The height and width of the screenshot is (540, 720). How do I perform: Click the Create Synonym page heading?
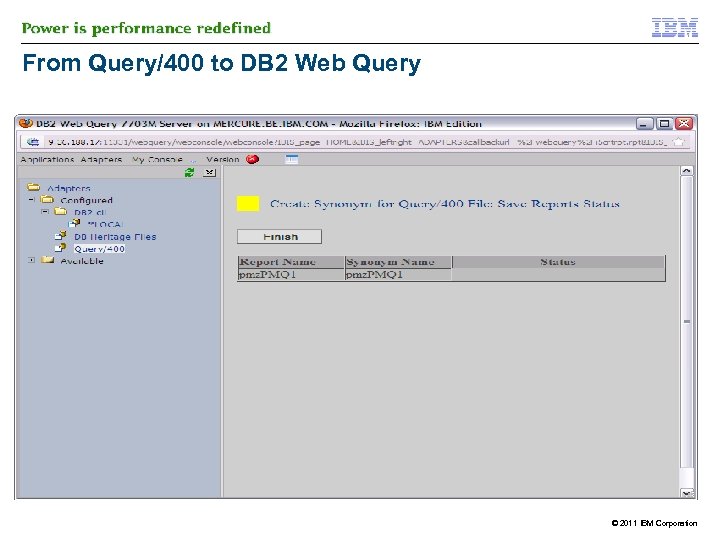(x=444, y=203)
